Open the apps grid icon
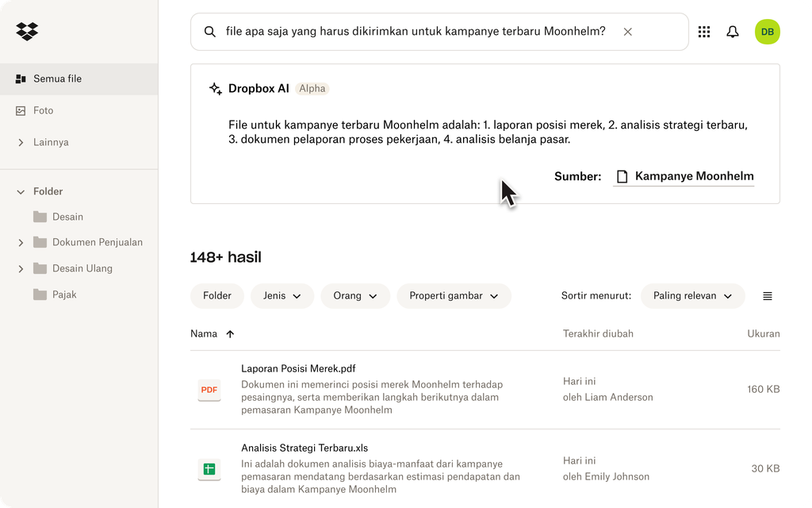This screenshot has height=508, width=812. (704, 32)
